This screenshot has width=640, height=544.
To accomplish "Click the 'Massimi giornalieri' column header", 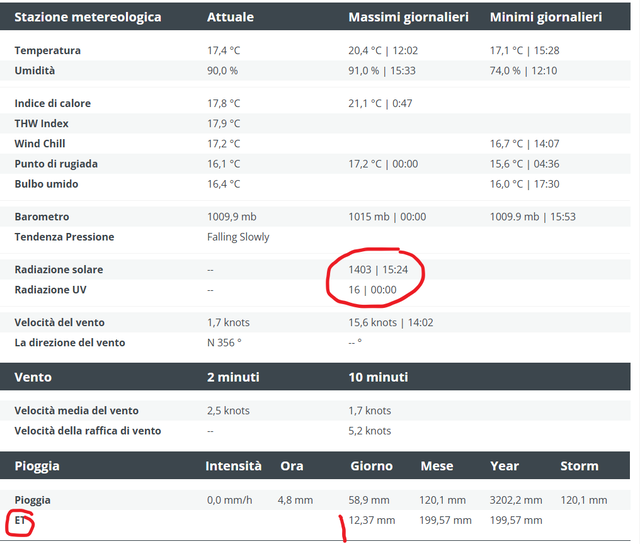I will (x=408, y=17).
